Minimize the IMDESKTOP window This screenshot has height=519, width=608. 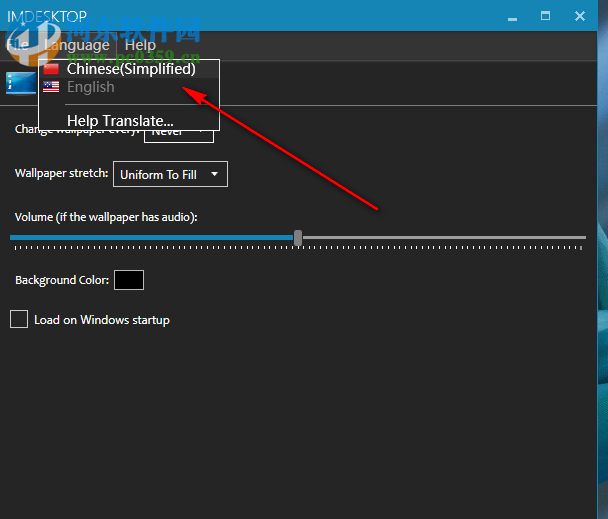(512, 18)
